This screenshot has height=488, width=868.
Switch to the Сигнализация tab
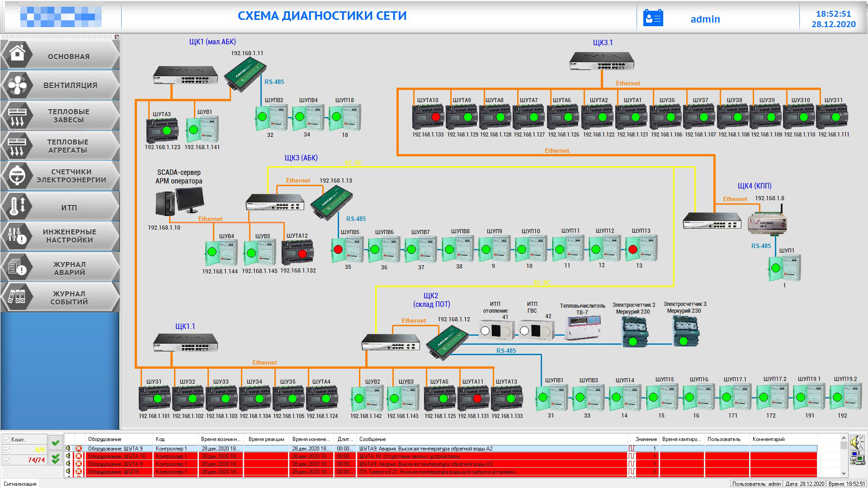[x=20, y=483]
